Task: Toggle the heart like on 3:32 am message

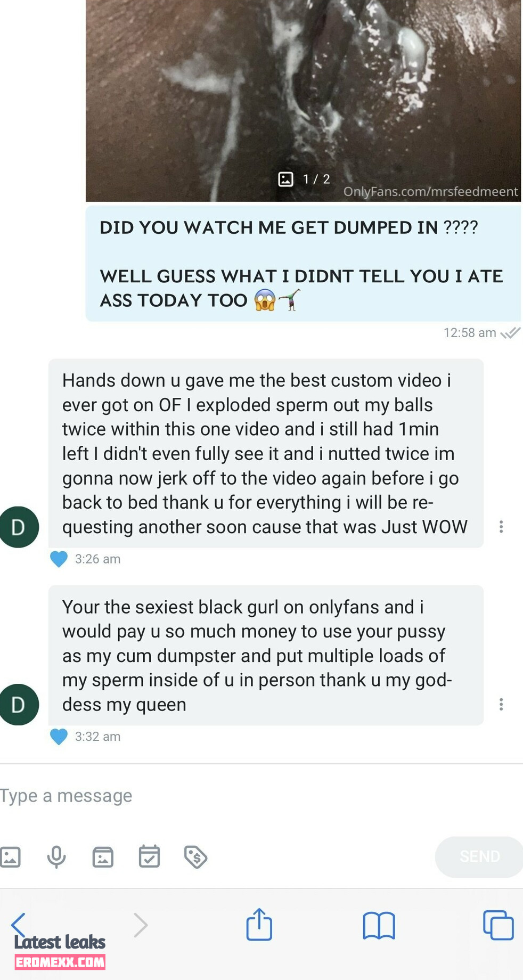Action: (x=59, y=737)
